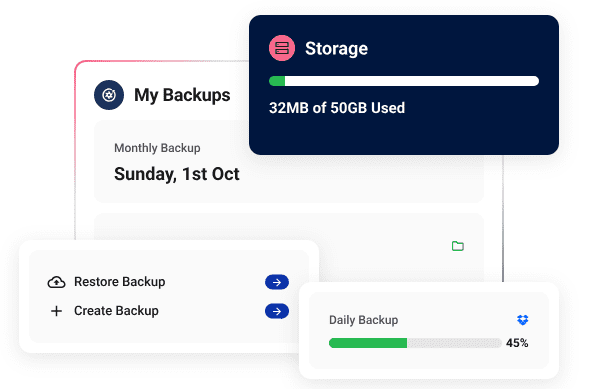The width and height of the screenshot is (601, 389).
Task: Click the Storage heading text
Action: click(337, 49)
